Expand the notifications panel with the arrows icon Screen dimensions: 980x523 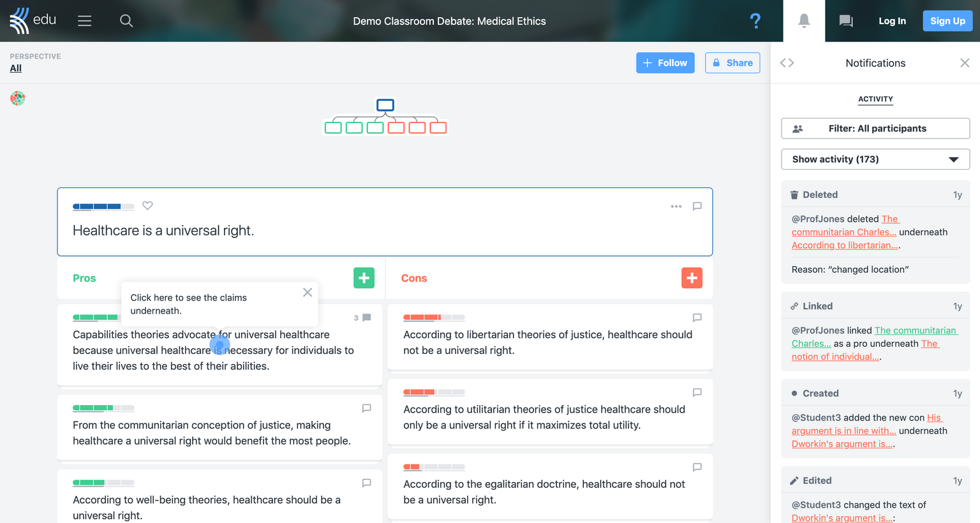coord(787,63)
